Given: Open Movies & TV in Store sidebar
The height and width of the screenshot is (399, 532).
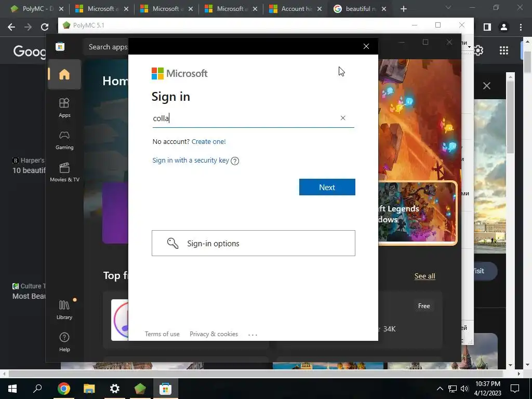Looking at the screenshot, I should 64,172.
